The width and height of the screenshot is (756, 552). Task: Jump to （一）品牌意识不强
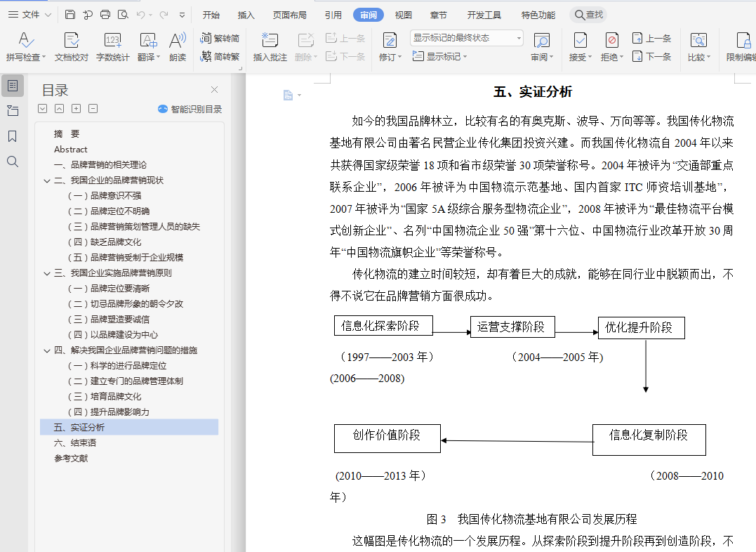[105, 196]
